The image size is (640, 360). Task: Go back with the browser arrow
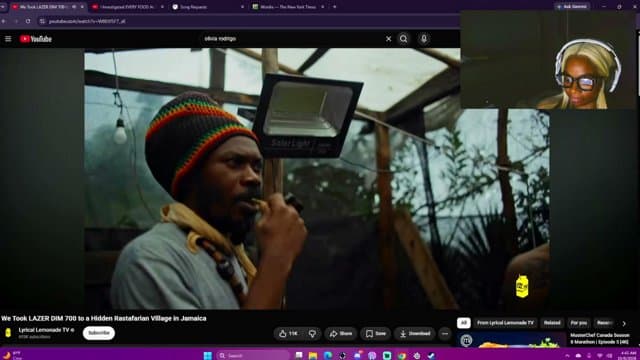point(4,21)
